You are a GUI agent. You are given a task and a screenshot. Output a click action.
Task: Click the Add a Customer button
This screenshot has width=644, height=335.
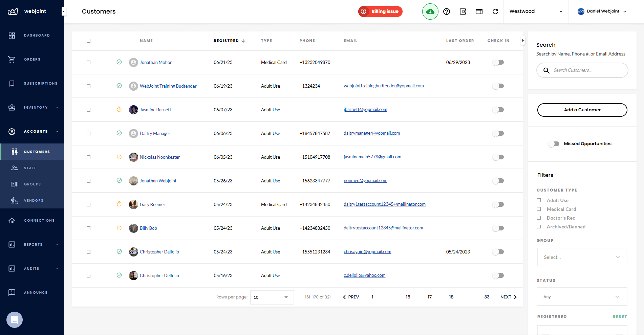[x=582, y=110]
